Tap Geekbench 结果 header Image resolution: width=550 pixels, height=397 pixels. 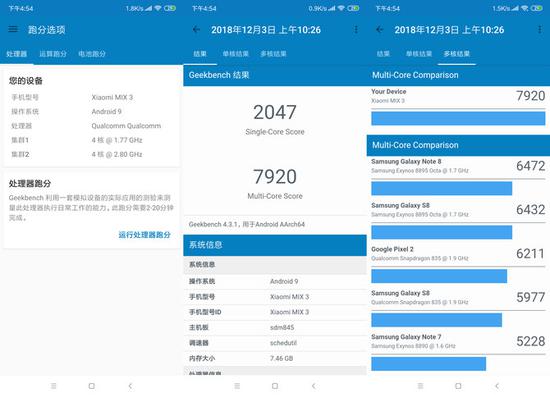click(x=275, y=75)
